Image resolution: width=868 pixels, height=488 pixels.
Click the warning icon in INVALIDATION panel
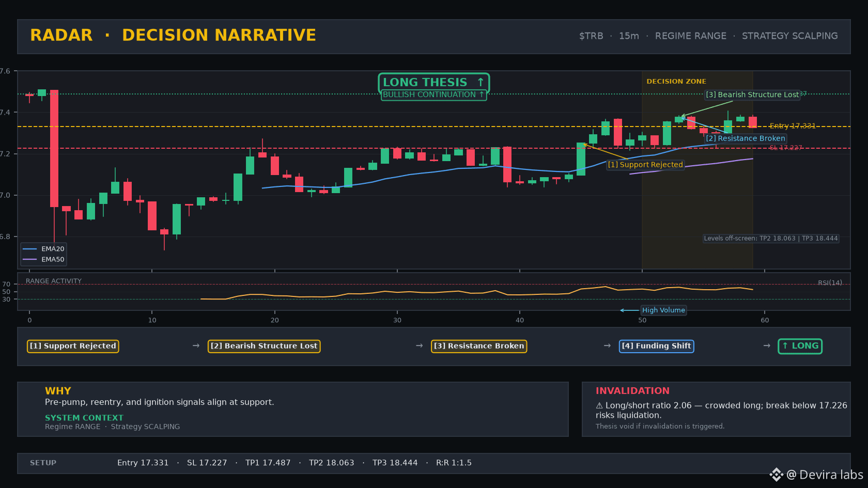[599, 406]
